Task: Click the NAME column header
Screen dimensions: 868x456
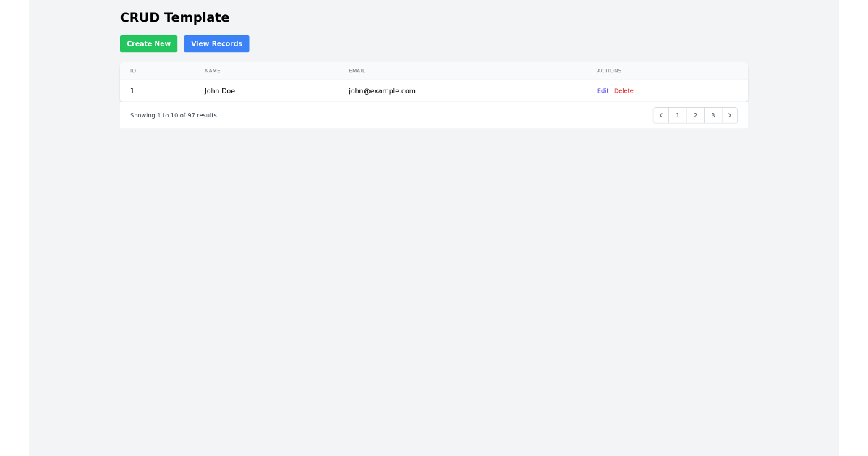Action: (x=213, y=70)
